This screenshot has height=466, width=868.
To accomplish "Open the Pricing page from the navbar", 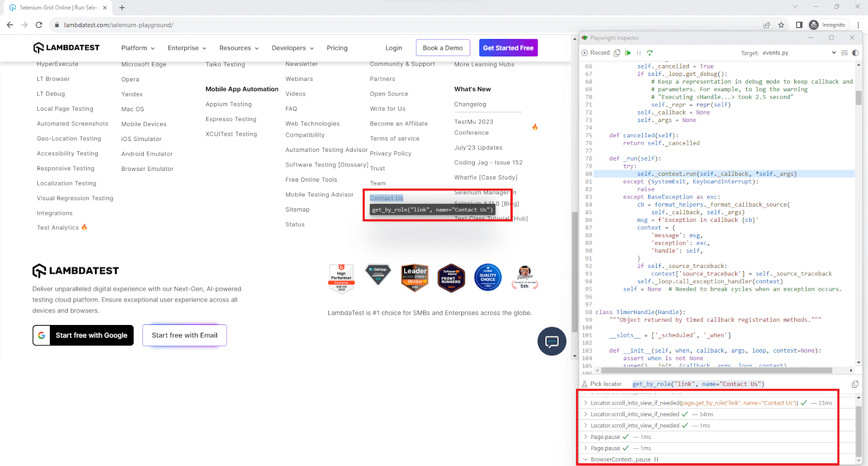I will click(x=337, y=48).
